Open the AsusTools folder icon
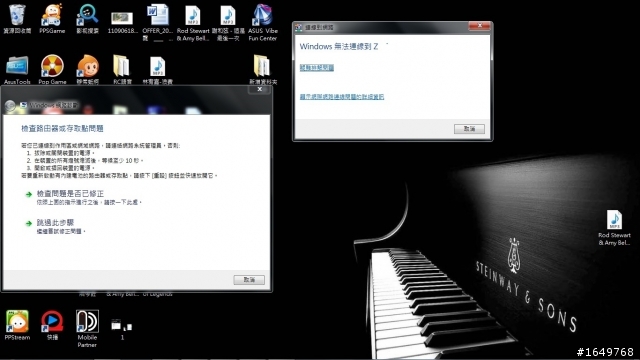Screen dimensions: 640x360 [17, 69]
